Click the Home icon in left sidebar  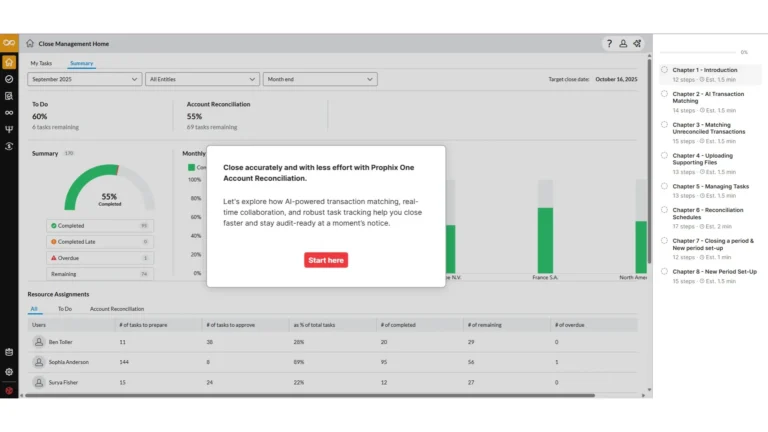coord(9,61)
